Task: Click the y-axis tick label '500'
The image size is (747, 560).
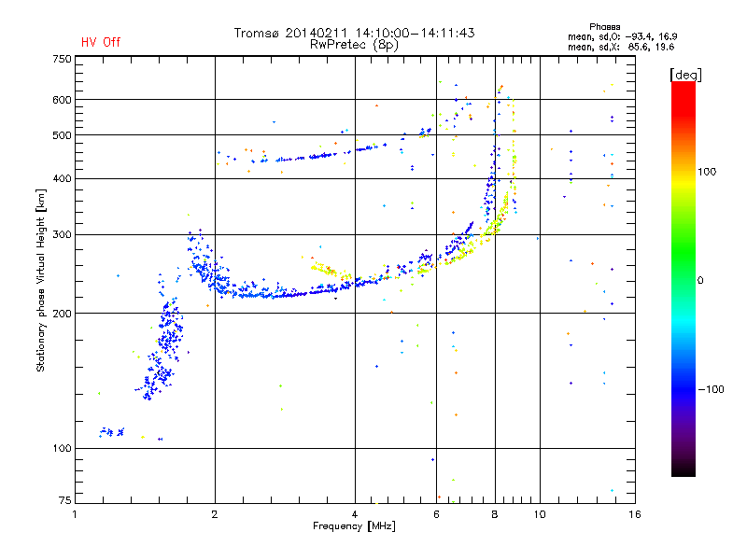Action: [x=62, y=135]
